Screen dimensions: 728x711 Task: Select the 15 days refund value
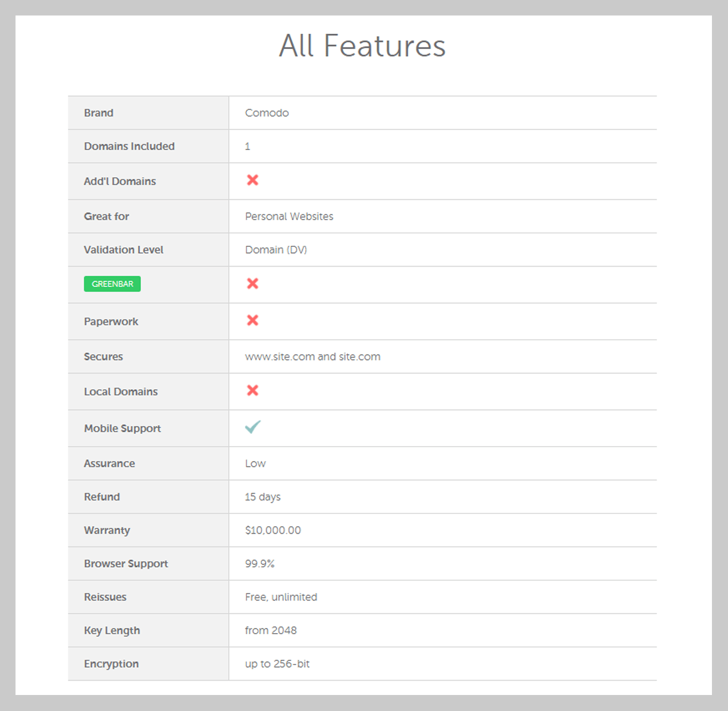point(262,497)
